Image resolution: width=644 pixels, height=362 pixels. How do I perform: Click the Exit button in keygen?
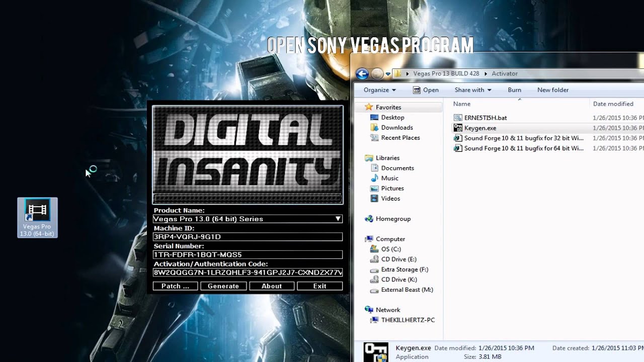320,286
